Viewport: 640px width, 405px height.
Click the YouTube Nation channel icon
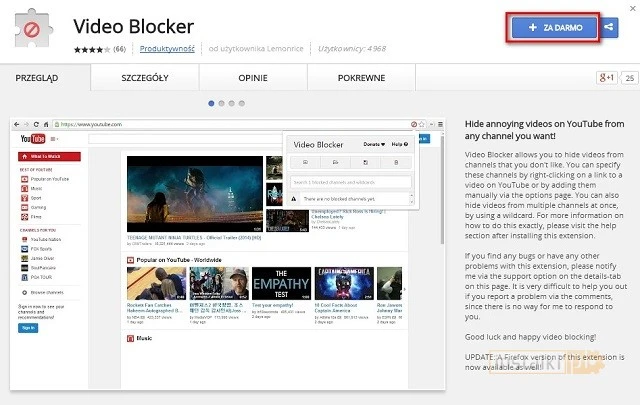pyautogui.click(x=24, y=239)
